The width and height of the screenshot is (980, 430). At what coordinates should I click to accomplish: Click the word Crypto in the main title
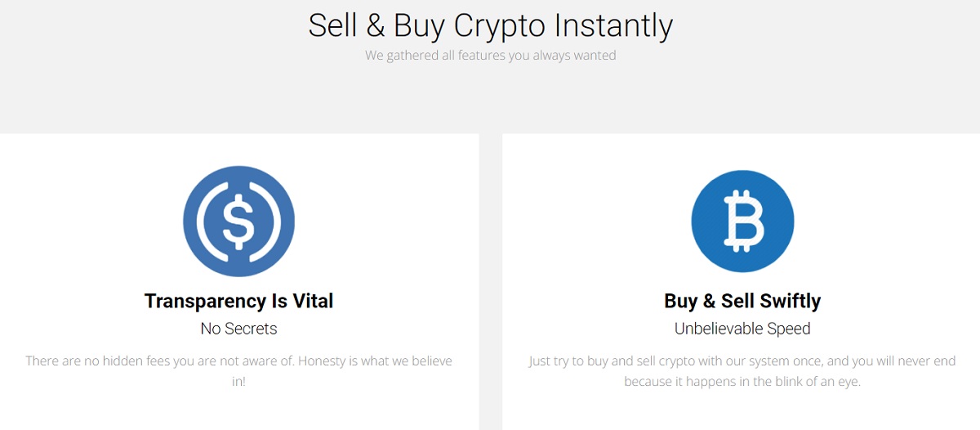point(500,25)
